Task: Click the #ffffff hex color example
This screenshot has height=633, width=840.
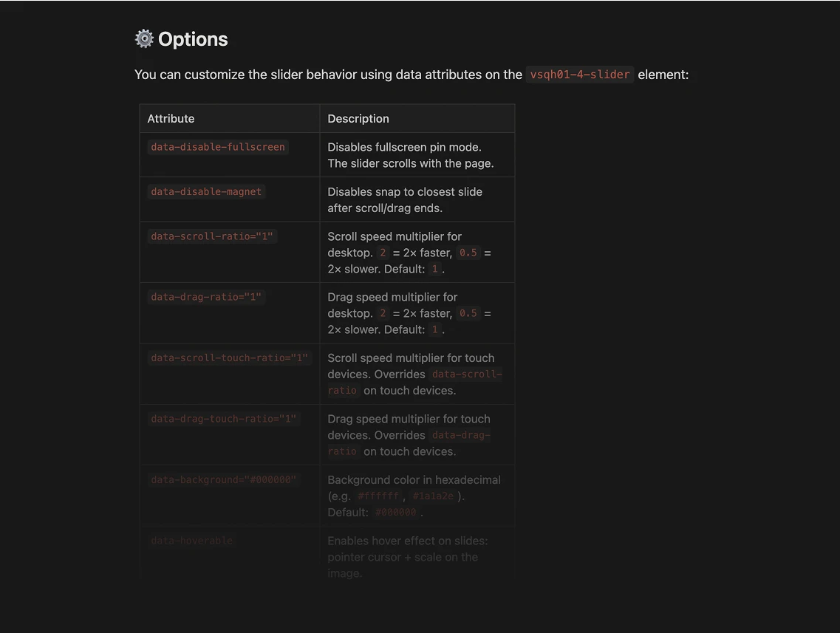Action: tap(378, 496)
